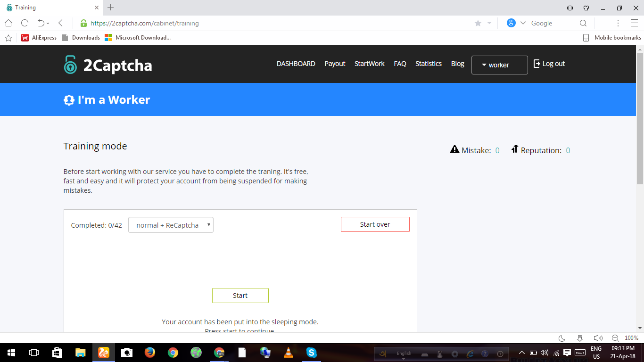Expand the search engine selector arrow

[523, 23]
